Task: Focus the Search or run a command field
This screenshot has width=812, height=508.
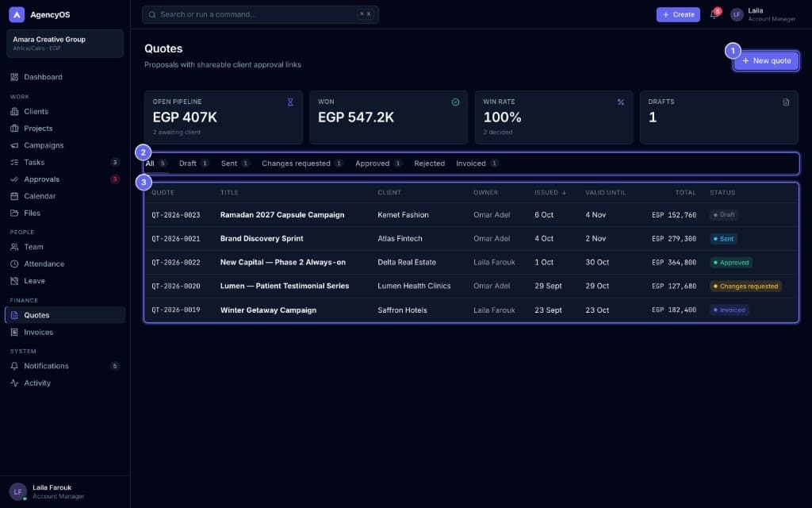Action: 260,14
